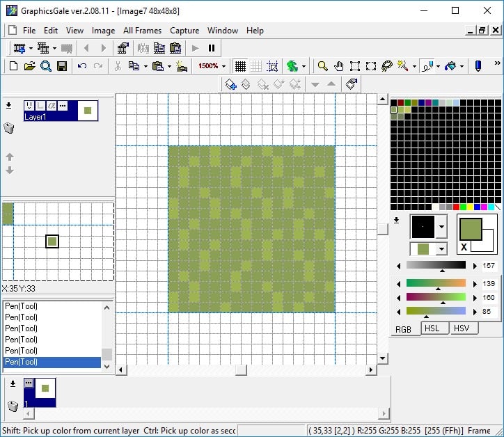Viewport: 504px width, 437px height.
Task: Save the image with floppy disk icon
Action: 62,66
